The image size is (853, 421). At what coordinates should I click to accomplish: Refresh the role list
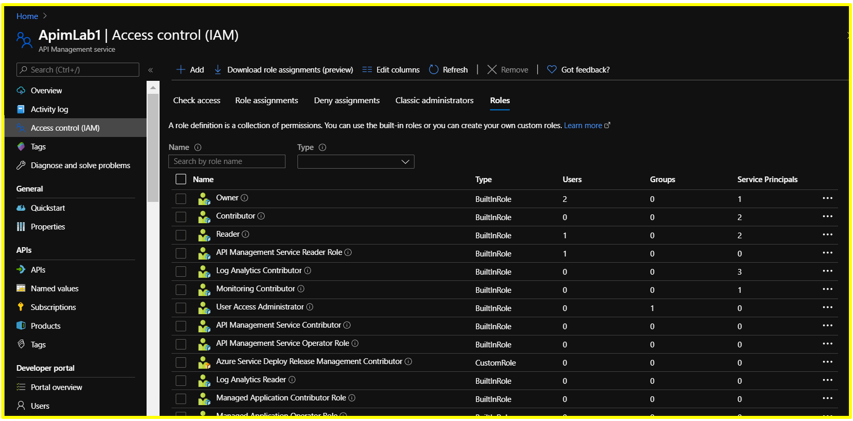point(448,70)
